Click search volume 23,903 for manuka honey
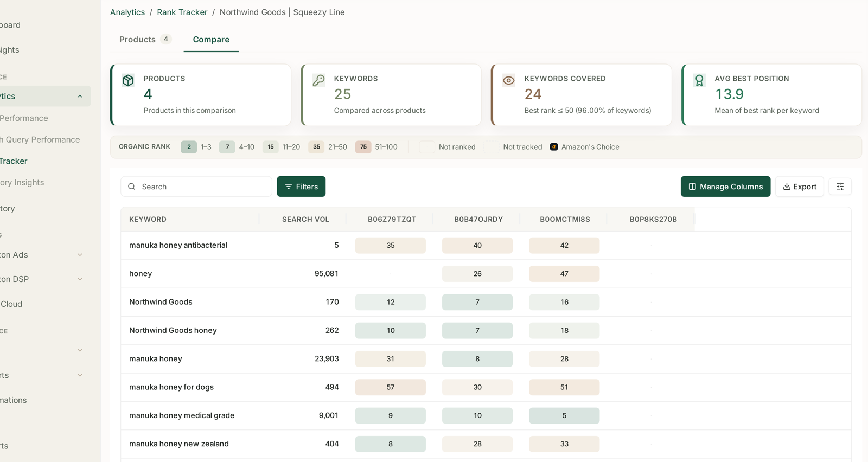The width and height of the screenshot is (868, 462). tap(327, 359)
